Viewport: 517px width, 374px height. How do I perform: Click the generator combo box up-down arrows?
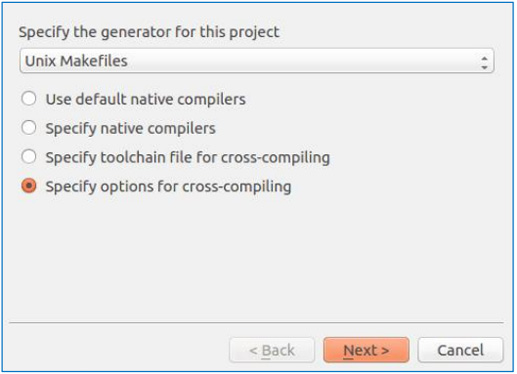[484, 63]
